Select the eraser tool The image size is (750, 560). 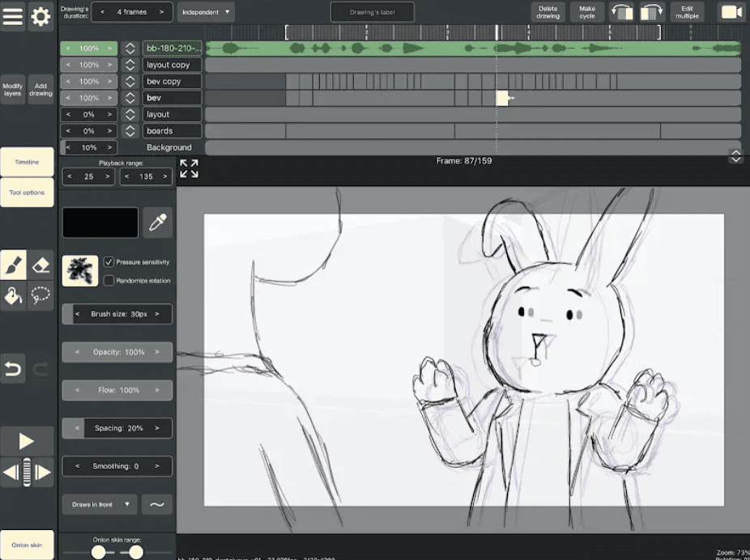point(40,265)
